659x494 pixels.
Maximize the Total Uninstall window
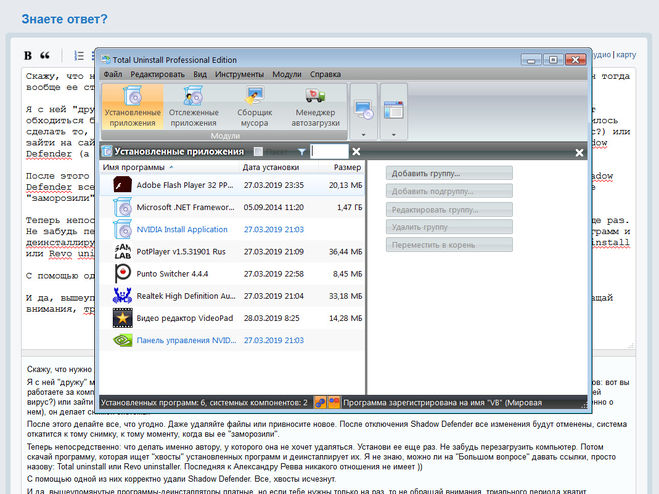(553, 60)
